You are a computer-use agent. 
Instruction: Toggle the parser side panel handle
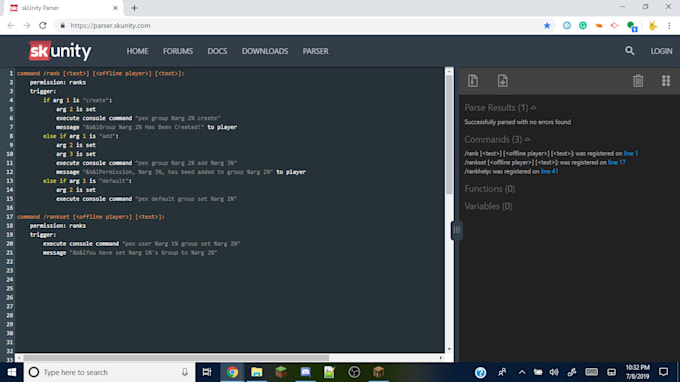point(457,230)
